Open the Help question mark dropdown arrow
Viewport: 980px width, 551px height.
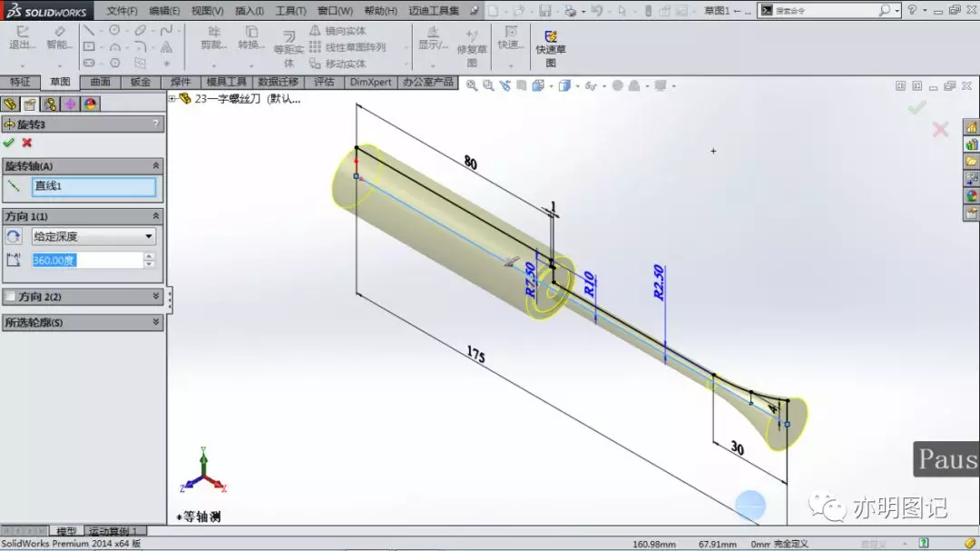click(x=925, y=11)
